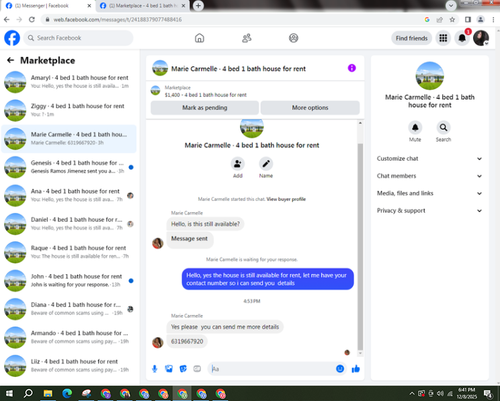The image size is (500, 401).
Task: Open the Facebook menu grid icon
Action: (443, 38)
